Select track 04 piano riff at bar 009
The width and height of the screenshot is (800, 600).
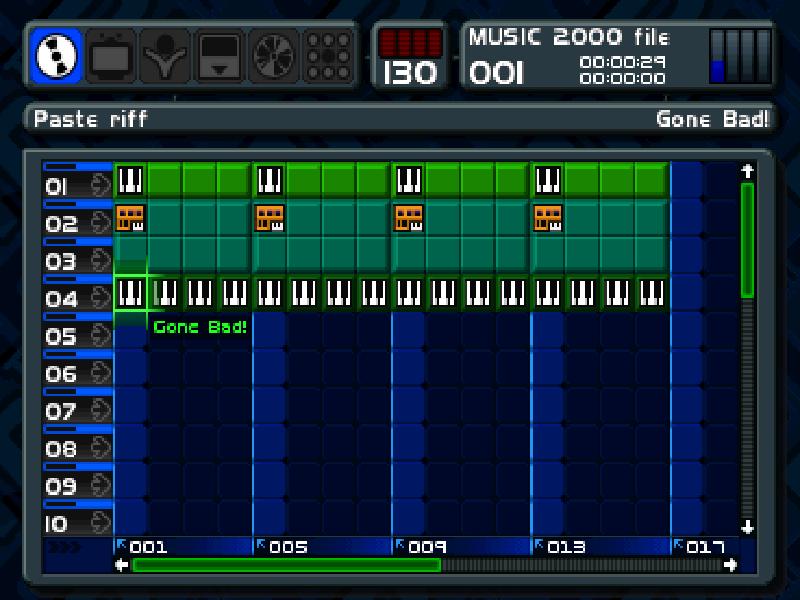[x=409, y=293]
